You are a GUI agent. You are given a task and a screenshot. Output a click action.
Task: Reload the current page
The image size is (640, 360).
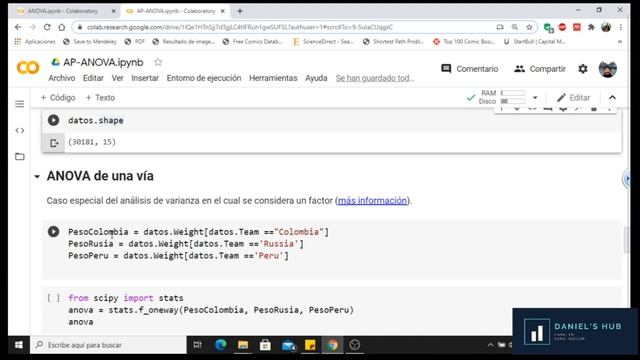47,27
